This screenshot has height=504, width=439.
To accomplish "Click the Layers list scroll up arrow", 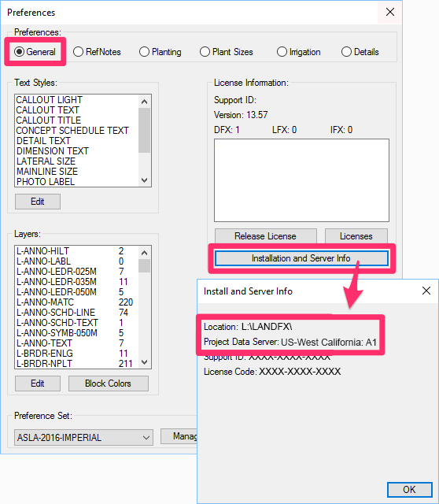I will click(145, 253).
